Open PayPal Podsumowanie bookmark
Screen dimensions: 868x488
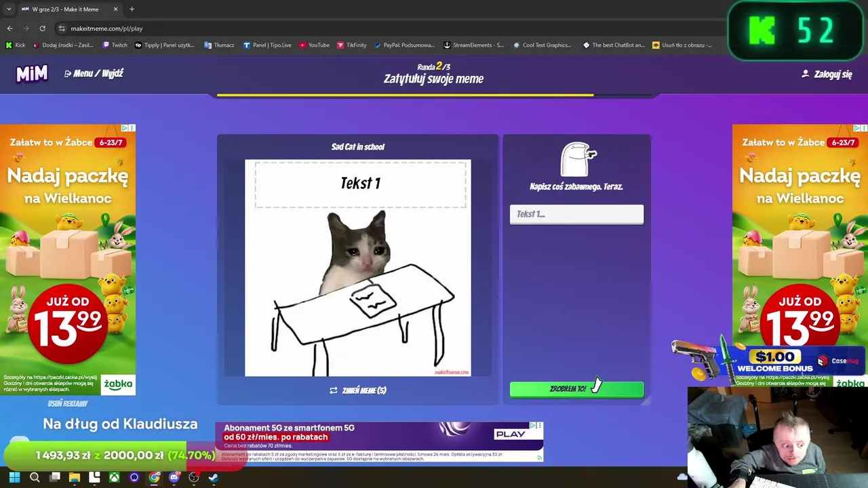[x=404, y=45]
